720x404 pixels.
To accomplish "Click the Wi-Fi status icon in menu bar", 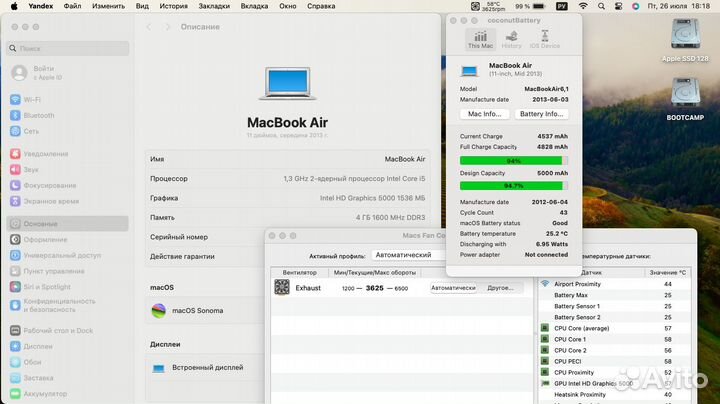I will point(583,6).
